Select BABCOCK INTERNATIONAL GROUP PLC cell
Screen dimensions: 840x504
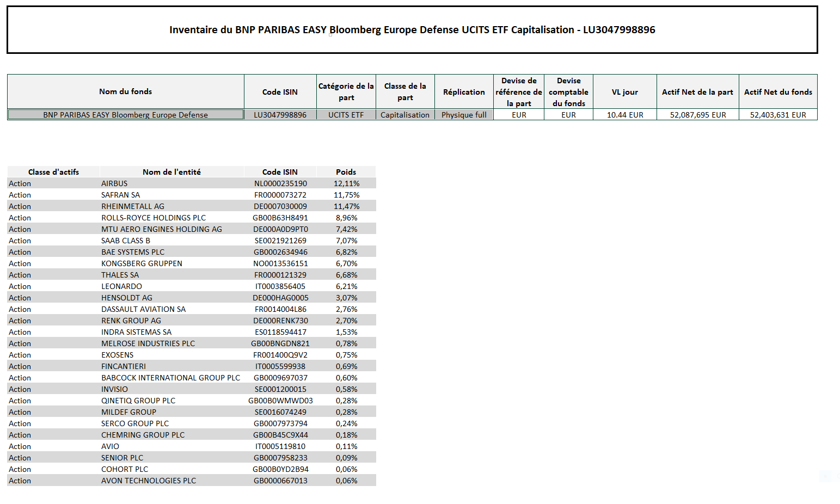click(x=170, y=378)
